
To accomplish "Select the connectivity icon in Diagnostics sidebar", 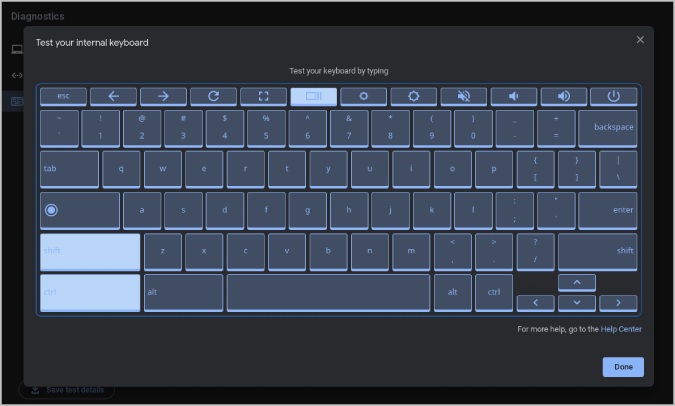I will click(17, 75).
